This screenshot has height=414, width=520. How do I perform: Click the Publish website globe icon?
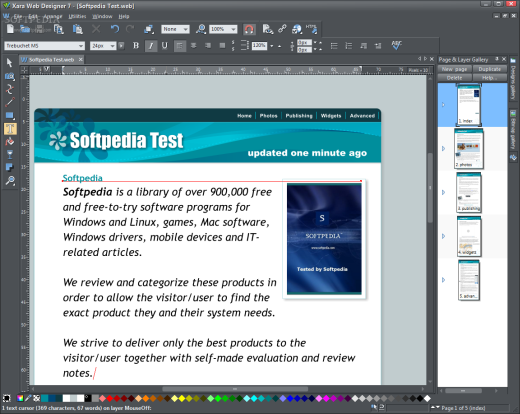(x=296, y=29)
